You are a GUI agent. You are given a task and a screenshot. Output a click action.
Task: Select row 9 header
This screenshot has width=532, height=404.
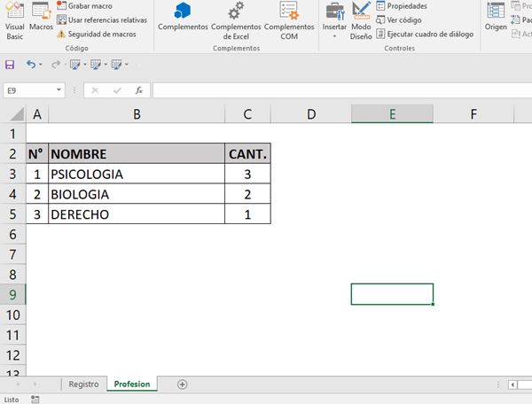click(12, 294)
